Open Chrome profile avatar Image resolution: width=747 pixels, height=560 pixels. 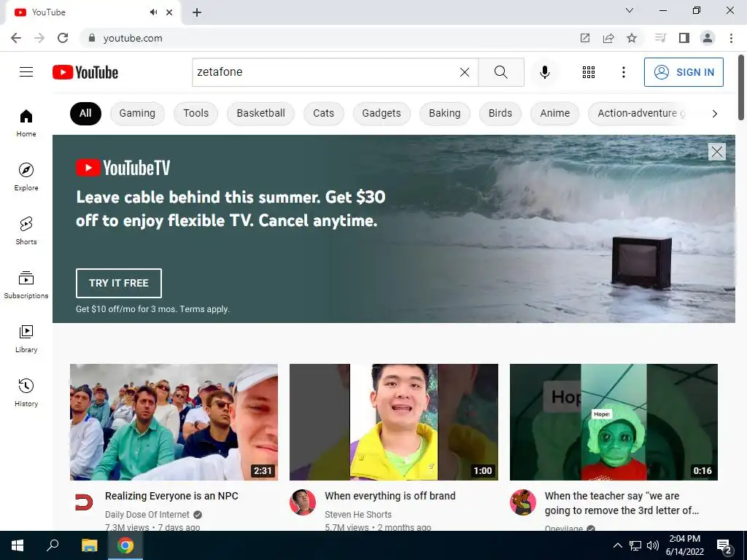708,38
